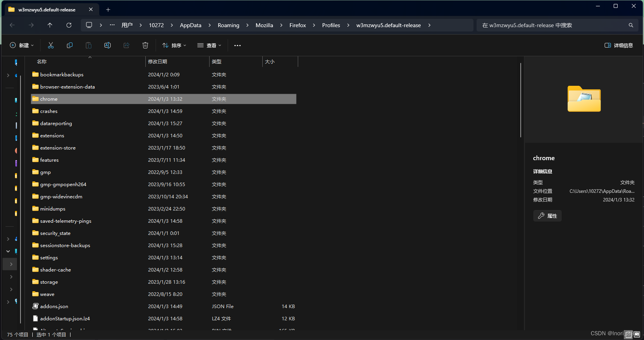Expand the chevron after Profiles breadcrumb
The height and width of the screenshot is (340, 644).
coord(348,25)
